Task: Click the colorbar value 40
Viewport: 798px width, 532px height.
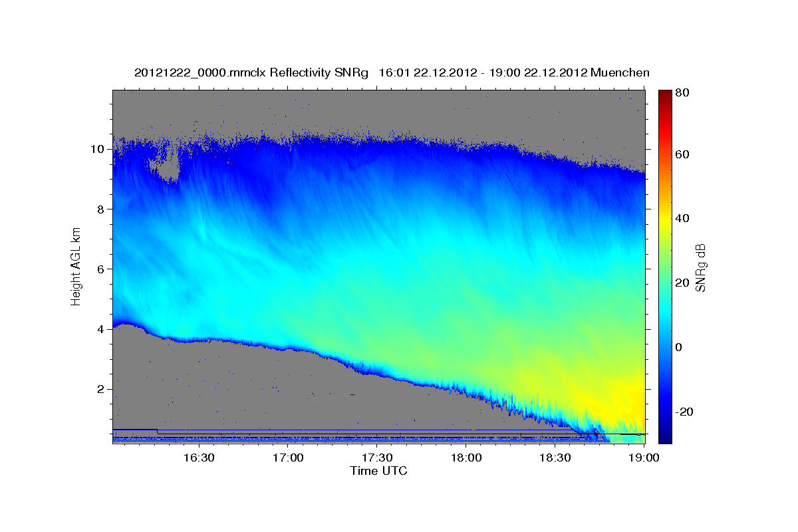Action: coord(682,218)
